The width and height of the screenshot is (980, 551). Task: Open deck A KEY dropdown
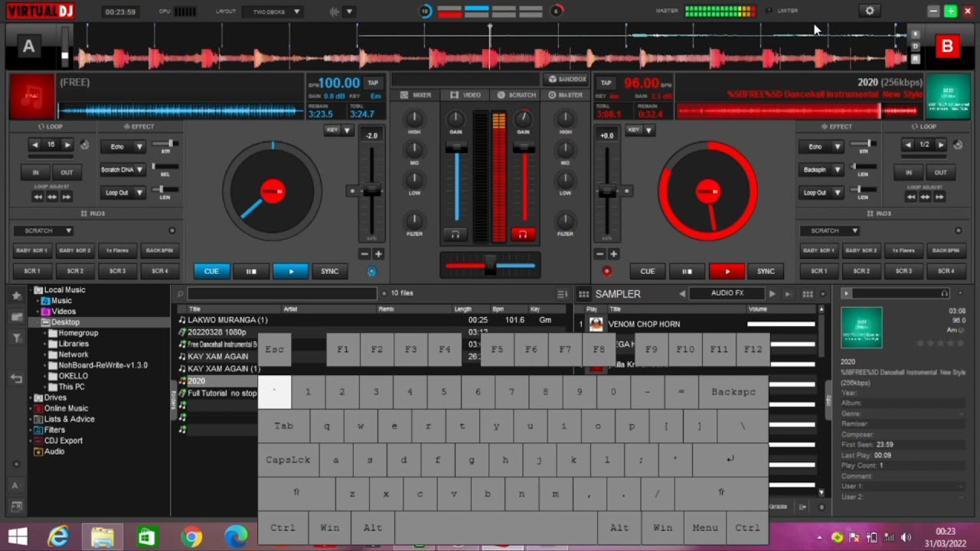(338, 130)
